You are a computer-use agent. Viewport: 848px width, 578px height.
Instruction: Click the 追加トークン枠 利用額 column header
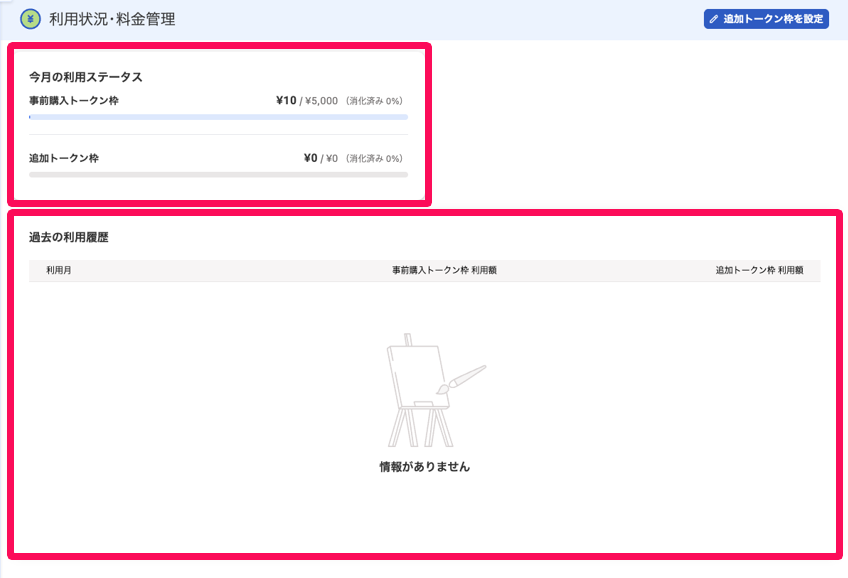(759, 270)
